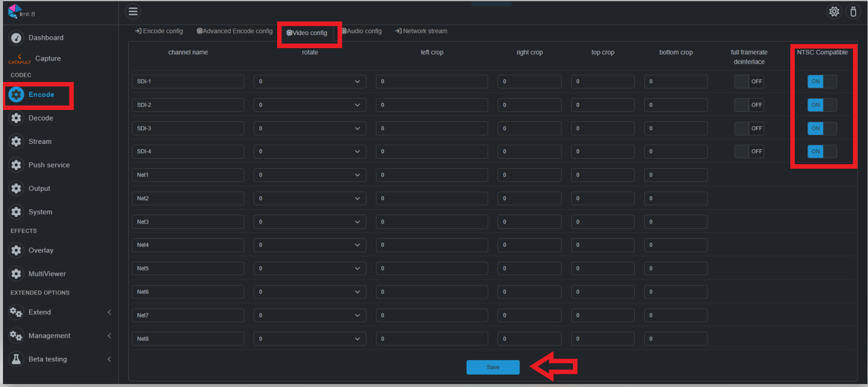Open the Overlay effects panel
Screen dimensions: 868x387
tap(40, 250)
